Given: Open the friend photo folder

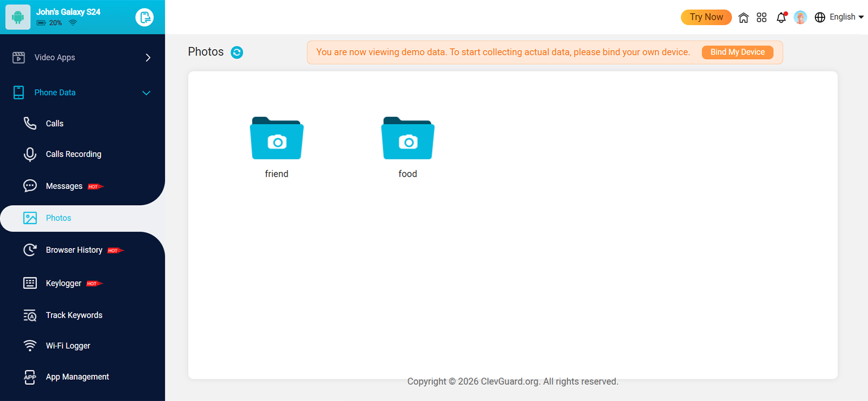Looking at the screenshot, I should coord(277,138).
